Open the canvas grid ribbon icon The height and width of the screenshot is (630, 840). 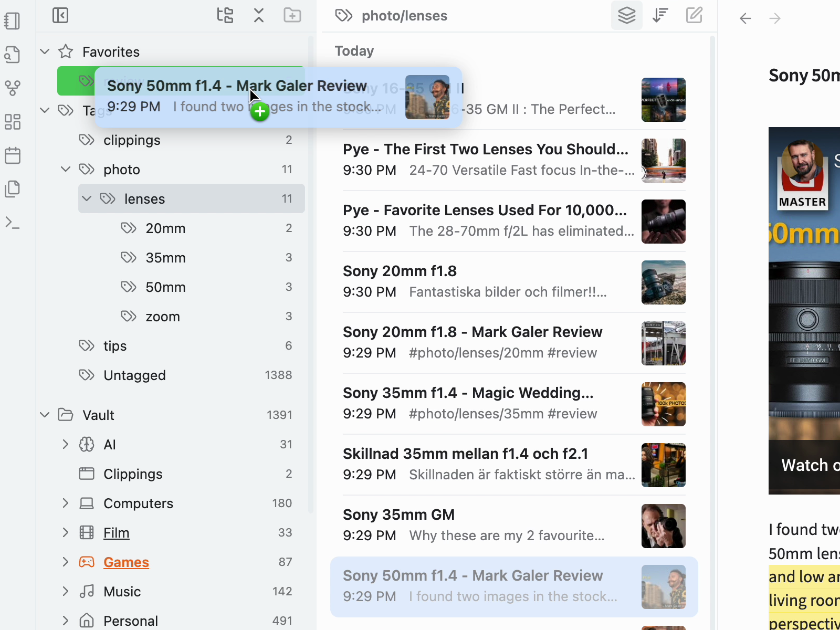coord(13,122)
